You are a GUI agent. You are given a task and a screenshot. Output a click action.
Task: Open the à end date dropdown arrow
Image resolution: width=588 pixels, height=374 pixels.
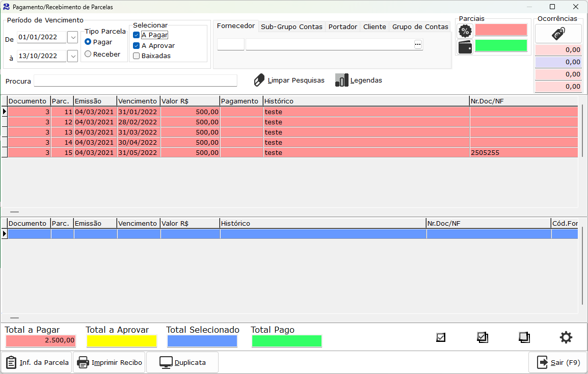tap(73, 56)
